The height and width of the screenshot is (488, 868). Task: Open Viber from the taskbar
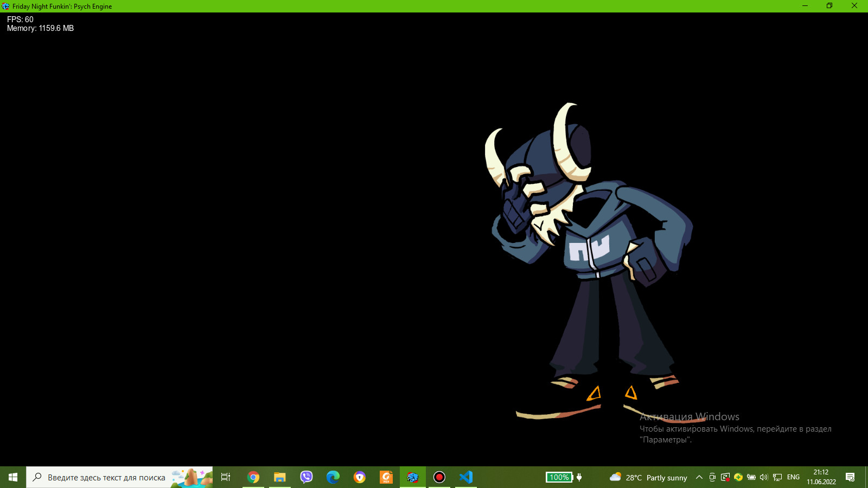306,477
